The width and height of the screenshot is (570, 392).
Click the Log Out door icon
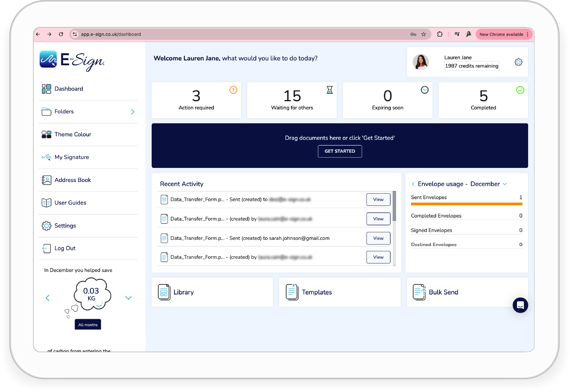point(46,248)
